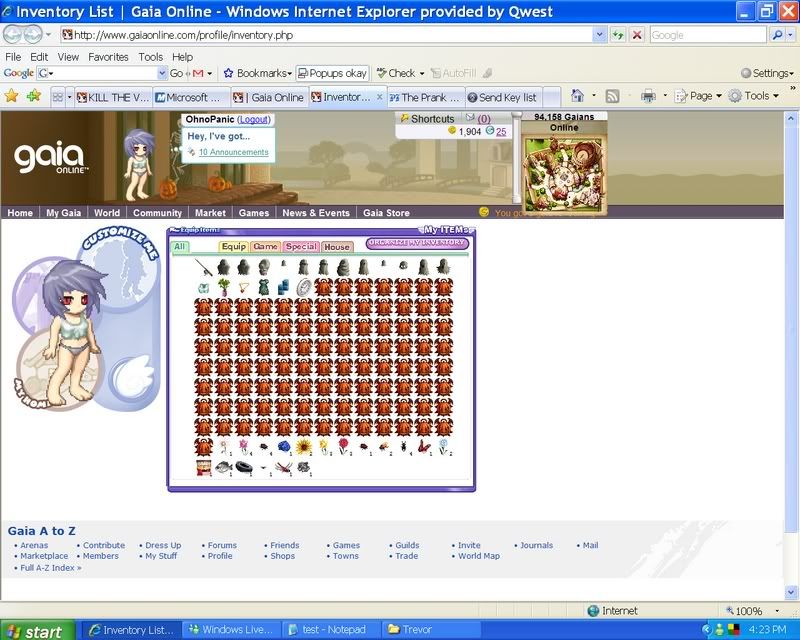Image resolution: width=800 pixels, height=640 pixels.
Task: Select the pink flower inventory item
Action: click(244, 447)
